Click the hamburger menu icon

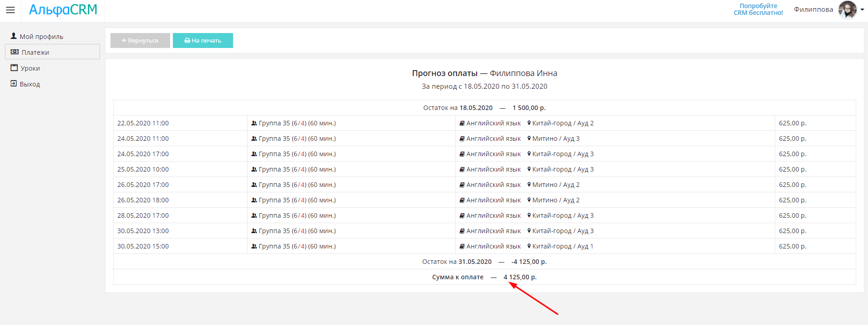tap(10, 10)
